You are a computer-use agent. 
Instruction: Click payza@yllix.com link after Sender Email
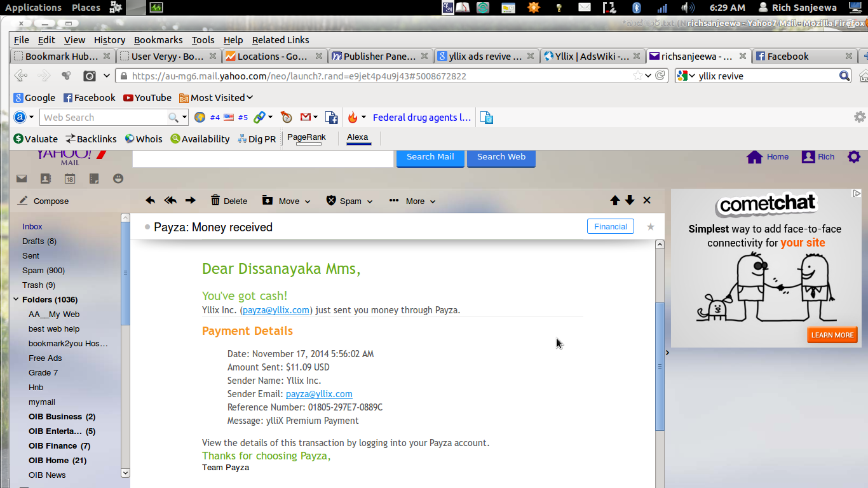(x=319, y=394)
